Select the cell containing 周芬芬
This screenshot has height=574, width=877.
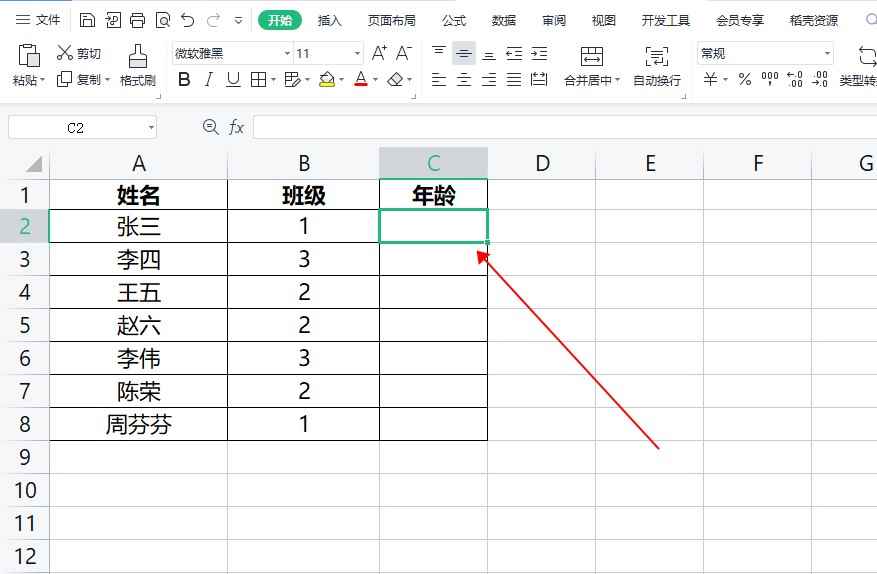pyautogui.click(x=139, y=424)
